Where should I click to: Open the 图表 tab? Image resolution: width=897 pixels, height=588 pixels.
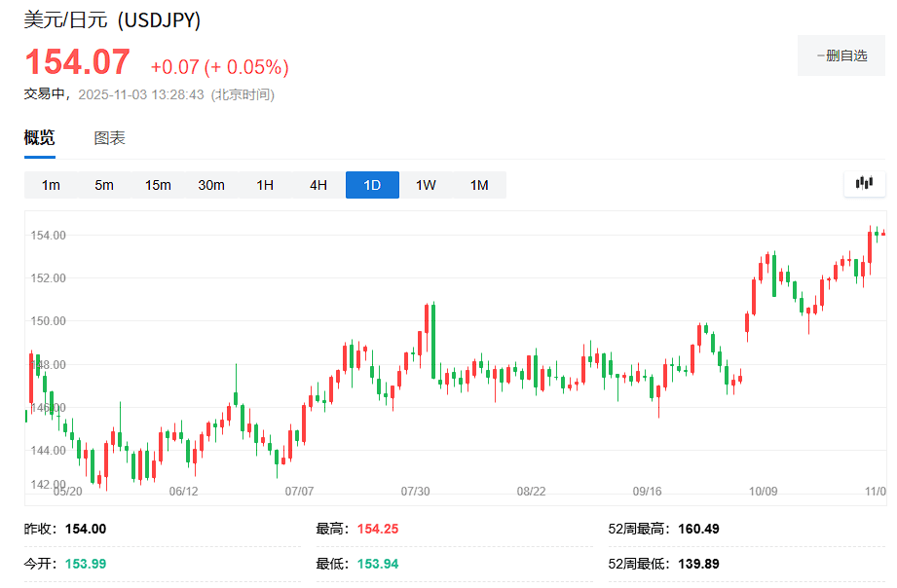tap(109, 138)
